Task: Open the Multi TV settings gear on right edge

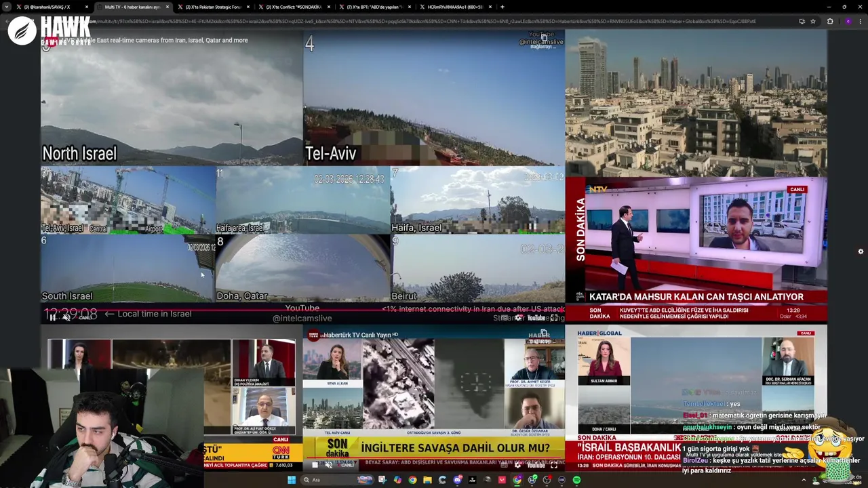Action: click(861, 251)
